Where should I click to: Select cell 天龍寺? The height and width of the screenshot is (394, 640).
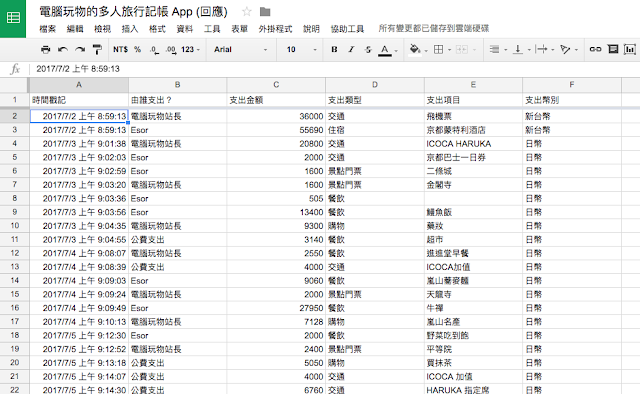point(473,294)
